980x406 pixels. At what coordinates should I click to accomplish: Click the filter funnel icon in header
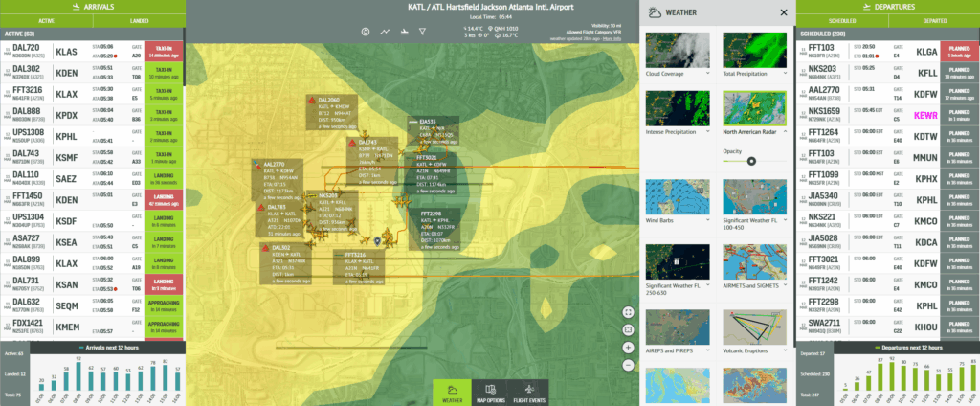(423, 32)
